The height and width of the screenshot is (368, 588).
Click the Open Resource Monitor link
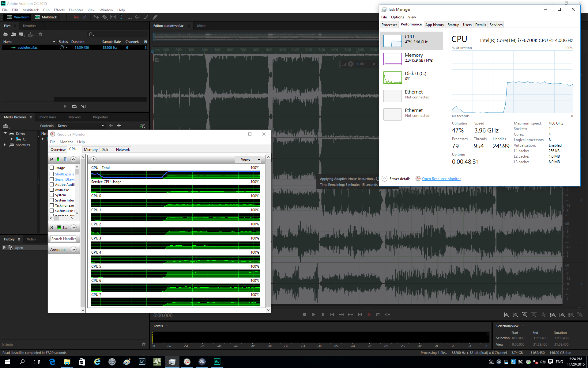pos(441,179)
